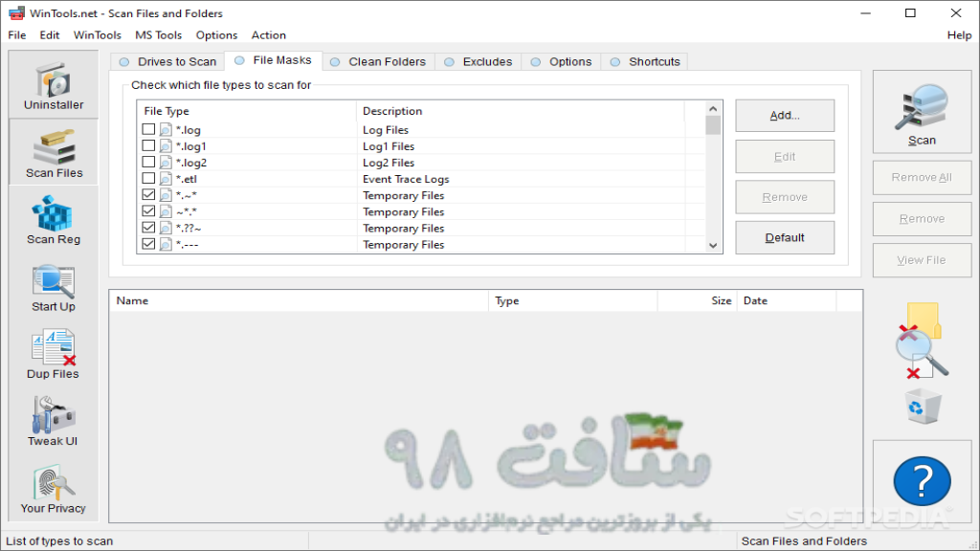Click the WinTools.net title bar app icon
Screen dimensions: 980x551
point(16,13)
